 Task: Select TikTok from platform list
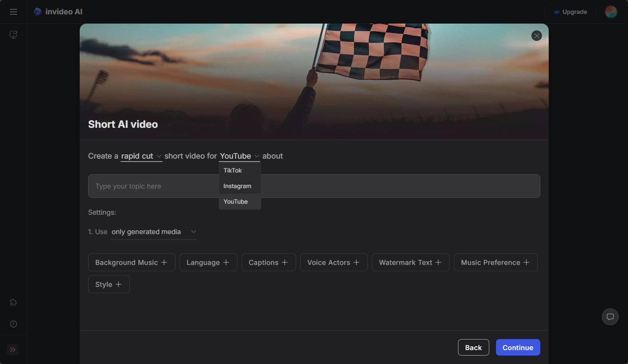click(240, 170)
